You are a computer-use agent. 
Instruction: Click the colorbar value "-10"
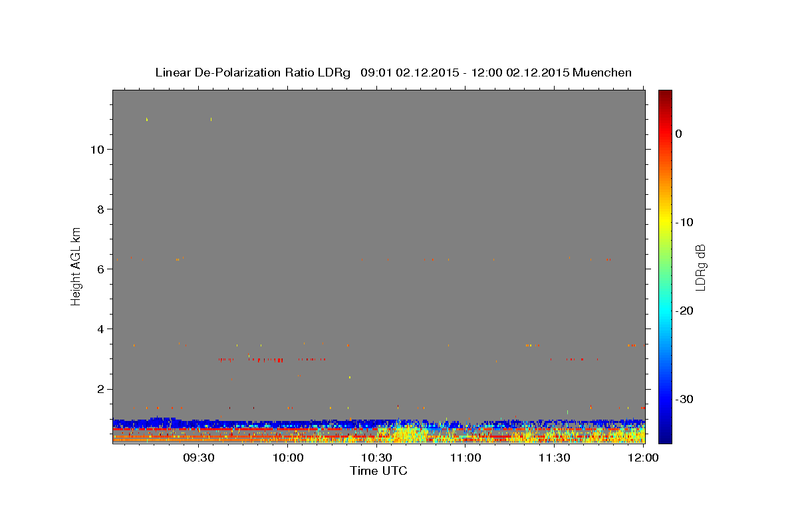(x=684, y=222)
